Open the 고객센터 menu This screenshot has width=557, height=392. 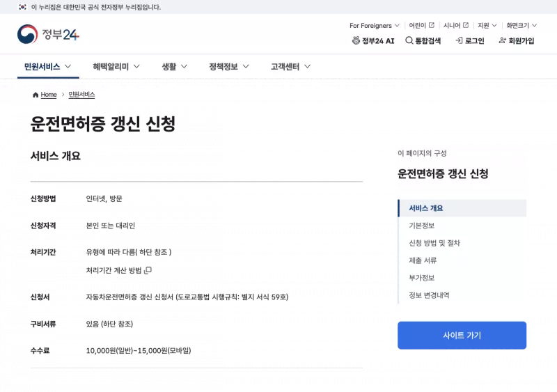click(290, 66)
